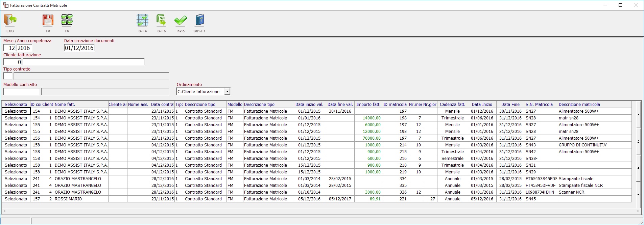
Task: Click the Nome fatt. column header
Action: click(81, 105)
